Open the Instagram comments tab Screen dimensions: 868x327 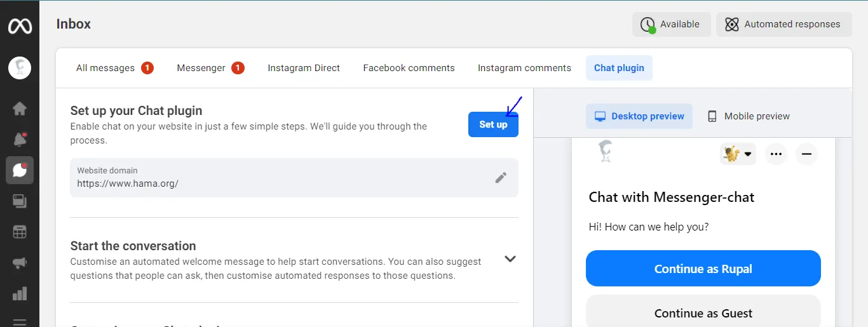tap(524, 68)
